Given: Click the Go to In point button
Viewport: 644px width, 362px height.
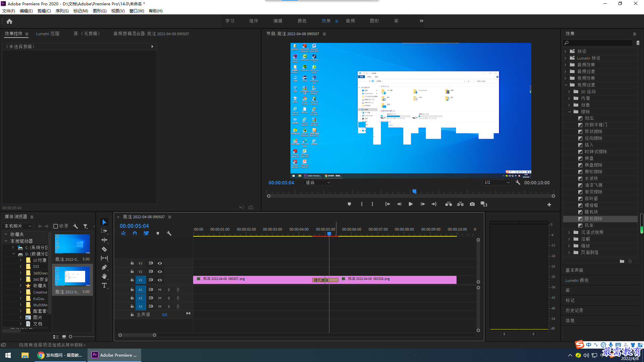Looking at the screenshot, I should pos(387,204).
